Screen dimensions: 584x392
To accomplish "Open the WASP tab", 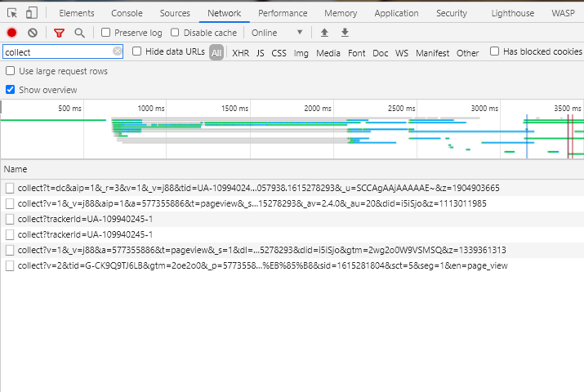I will (563, 13).
